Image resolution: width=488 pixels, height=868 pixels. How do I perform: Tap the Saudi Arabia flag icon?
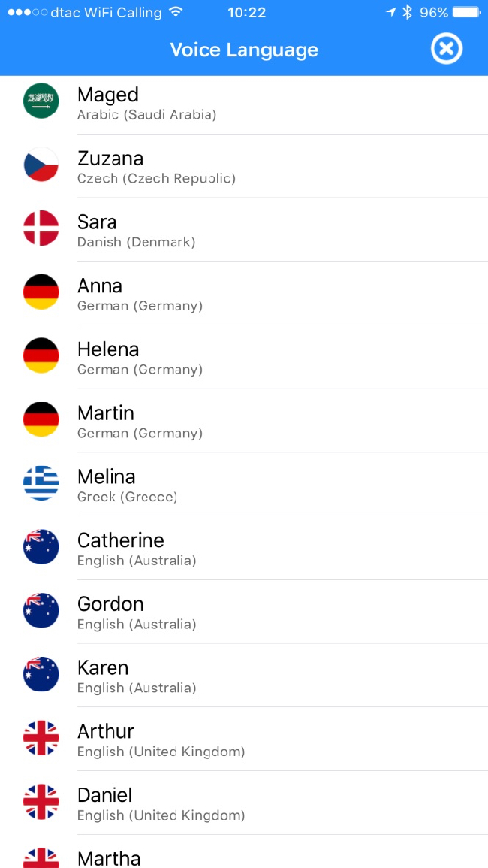pyautogui.click(x=41, y=100)
